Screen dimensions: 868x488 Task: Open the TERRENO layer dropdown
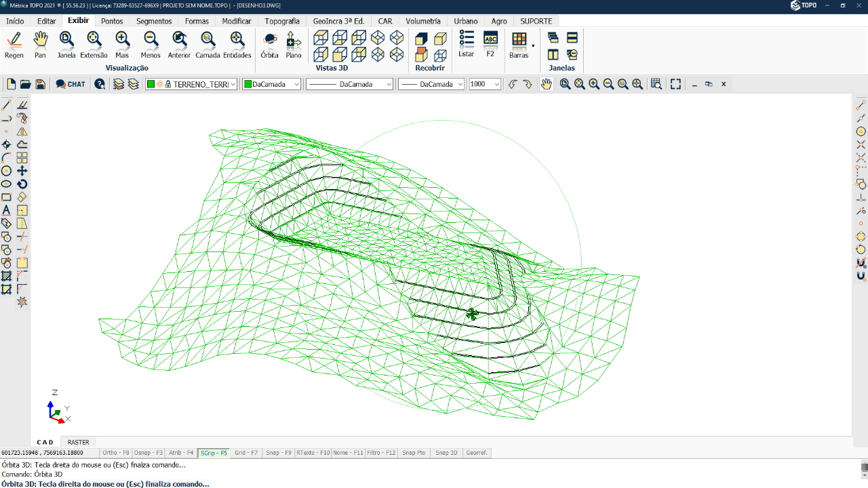233,84
